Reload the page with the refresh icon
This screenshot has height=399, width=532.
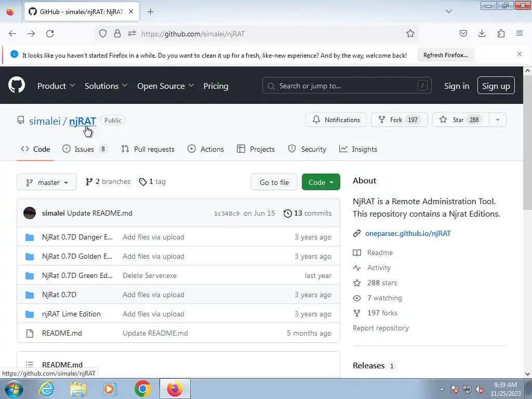coord(50,34)
